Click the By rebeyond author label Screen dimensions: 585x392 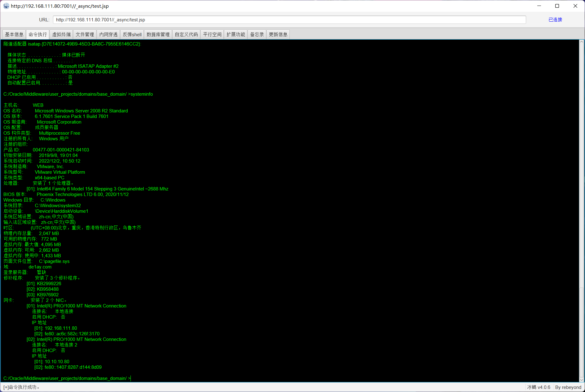pos(568,387)
